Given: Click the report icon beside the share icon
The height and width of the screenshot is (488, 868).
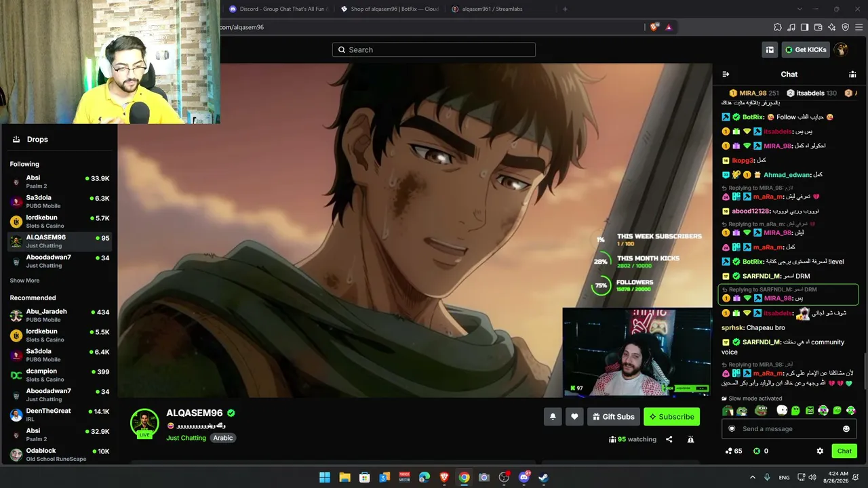Looking at the screenshot, I should (690, 439).
